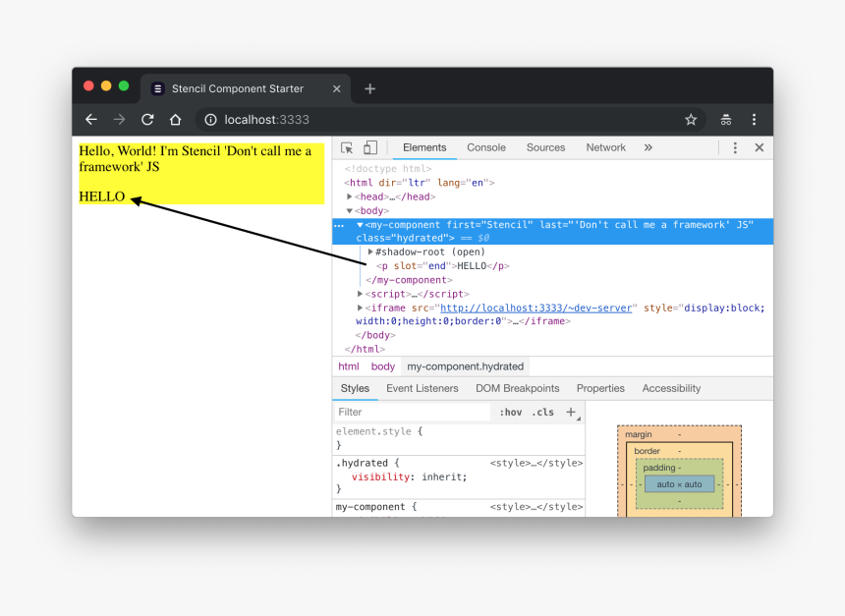
Task: Click the HELLO text on the page
Action: click(102, 196)
